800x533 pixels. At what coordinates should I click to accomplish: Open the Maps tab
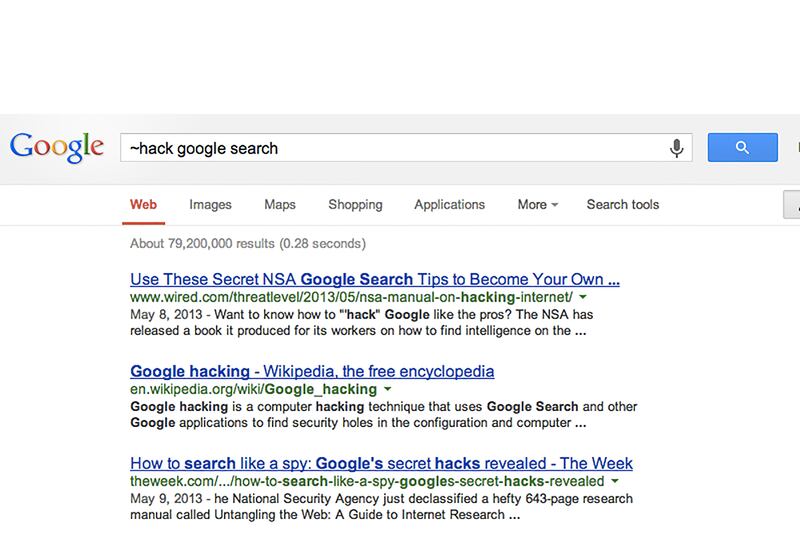280,205
